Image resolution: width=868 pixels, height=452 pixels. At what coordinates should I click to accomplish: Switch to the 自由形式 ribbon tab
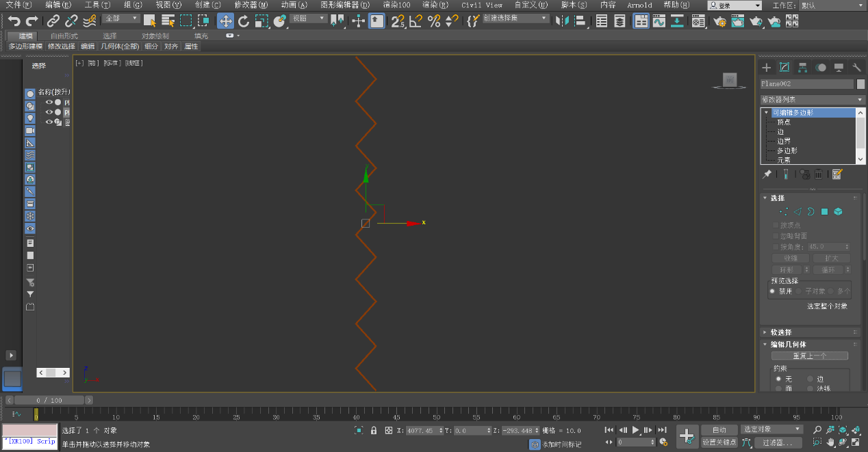pyautogui.click(x=64, y=36)
